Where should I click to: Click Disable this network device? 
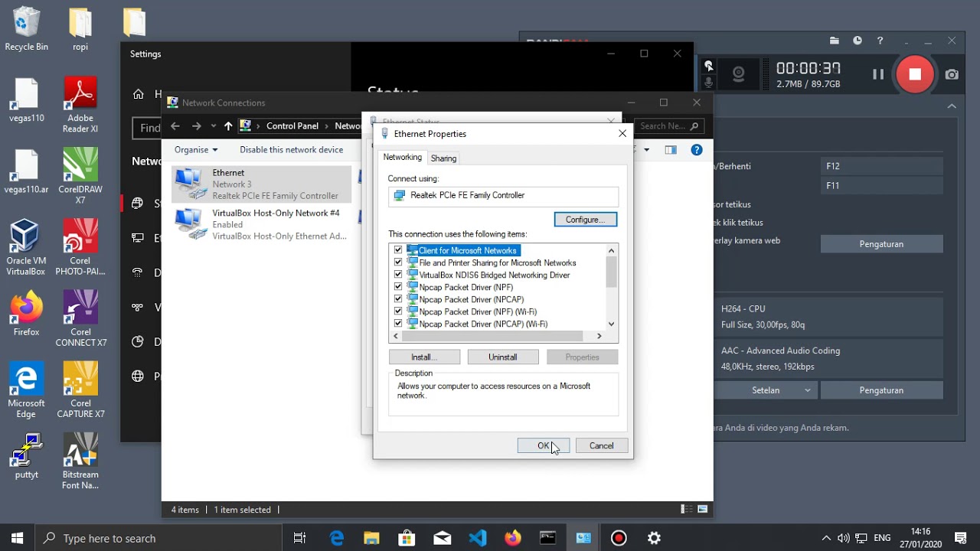click(291, 150)
